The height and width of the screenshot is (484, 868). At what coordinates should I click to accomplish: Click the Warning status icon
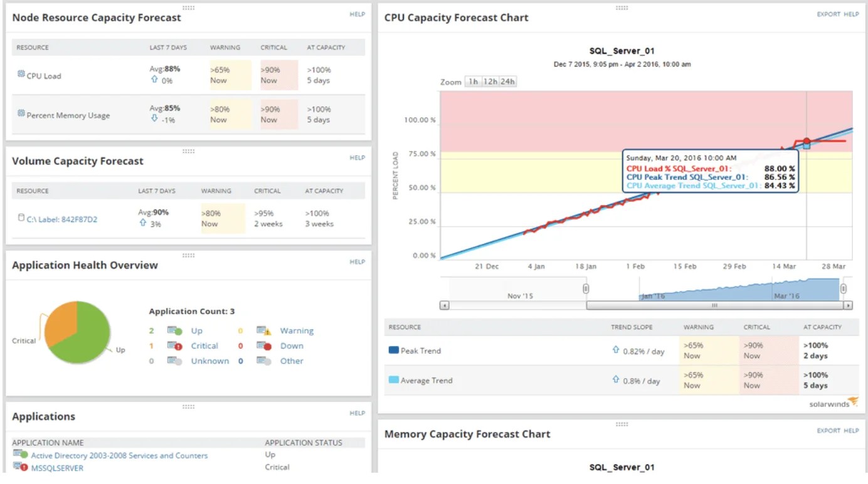(264, 330)
